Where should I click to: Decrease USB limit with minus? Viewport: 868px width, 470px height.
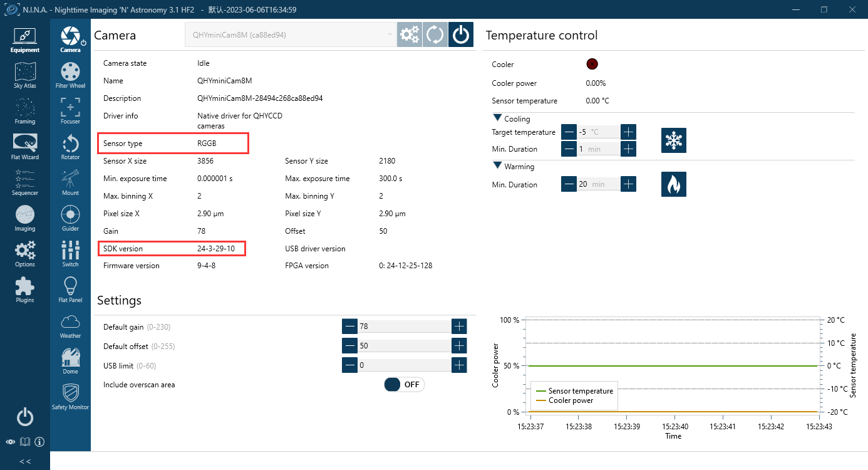(349, 365)
